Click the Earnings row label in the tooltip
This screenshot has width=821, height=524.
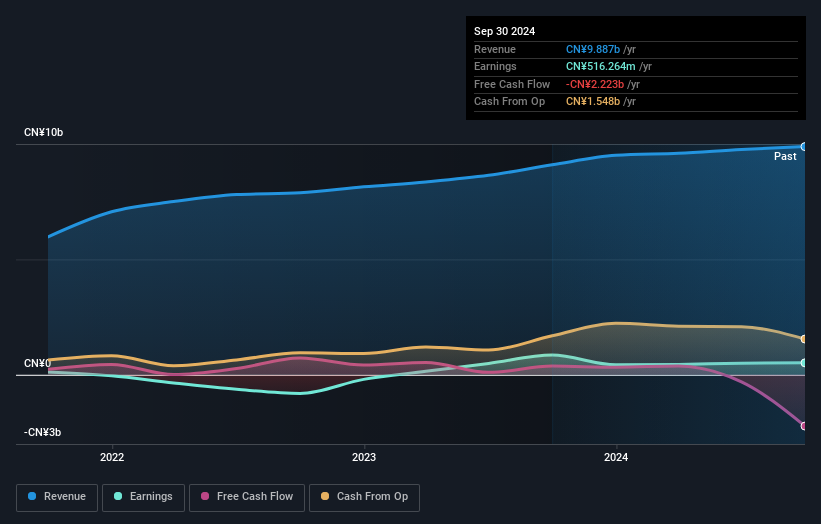[495, 66]
